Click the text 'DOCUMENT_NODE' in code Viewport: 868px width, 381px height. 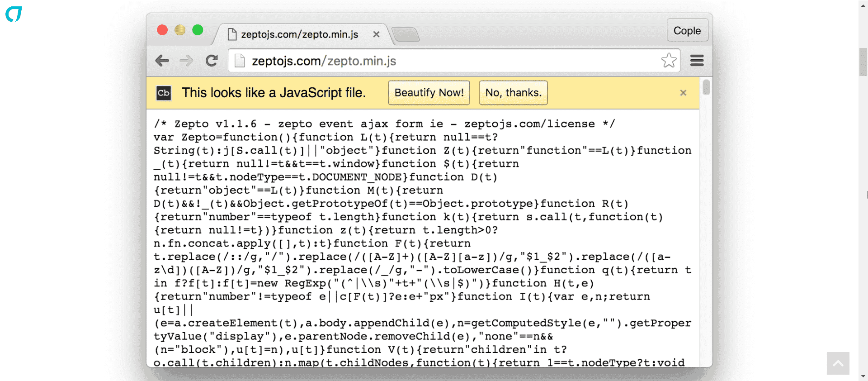click(x=357, y=177)
